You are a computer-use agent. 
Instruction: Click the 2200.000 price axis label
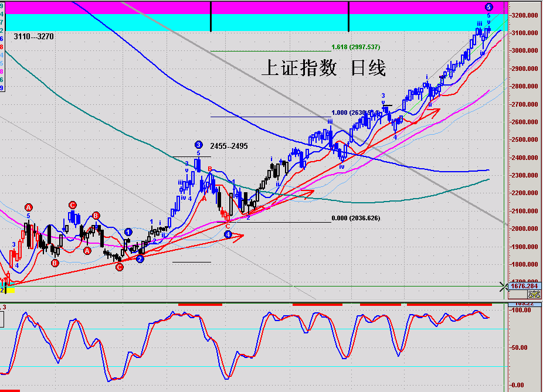coord(524,193)
